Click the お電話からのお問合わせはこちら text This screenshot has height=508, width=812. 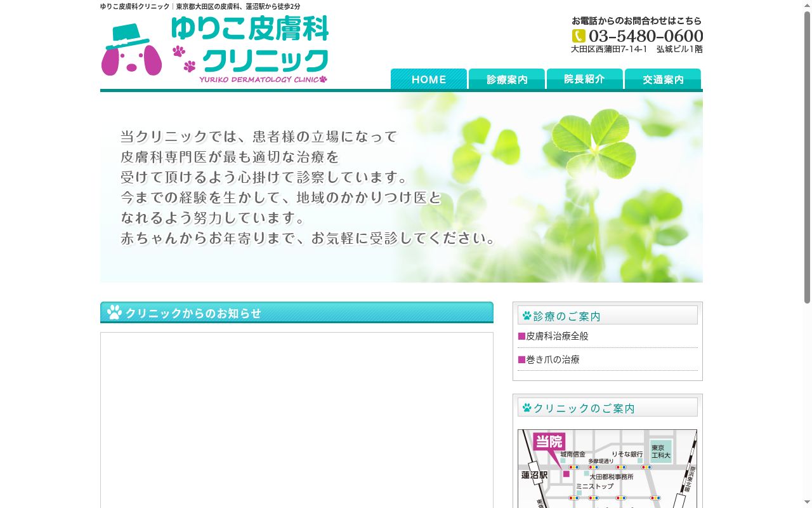tap(637, 21)
